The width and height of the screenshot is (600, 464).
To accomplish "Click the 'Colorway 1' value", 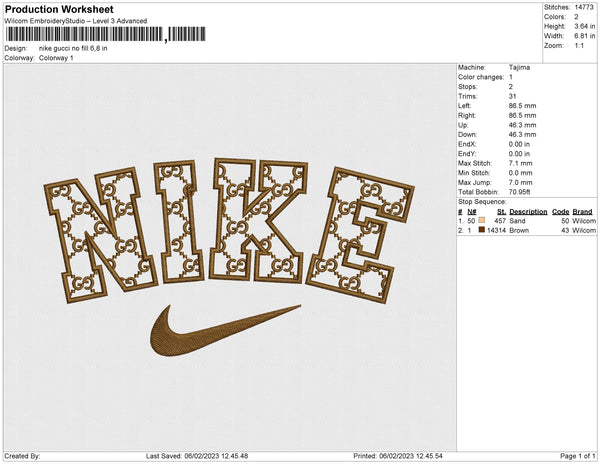I will (56, 58).
